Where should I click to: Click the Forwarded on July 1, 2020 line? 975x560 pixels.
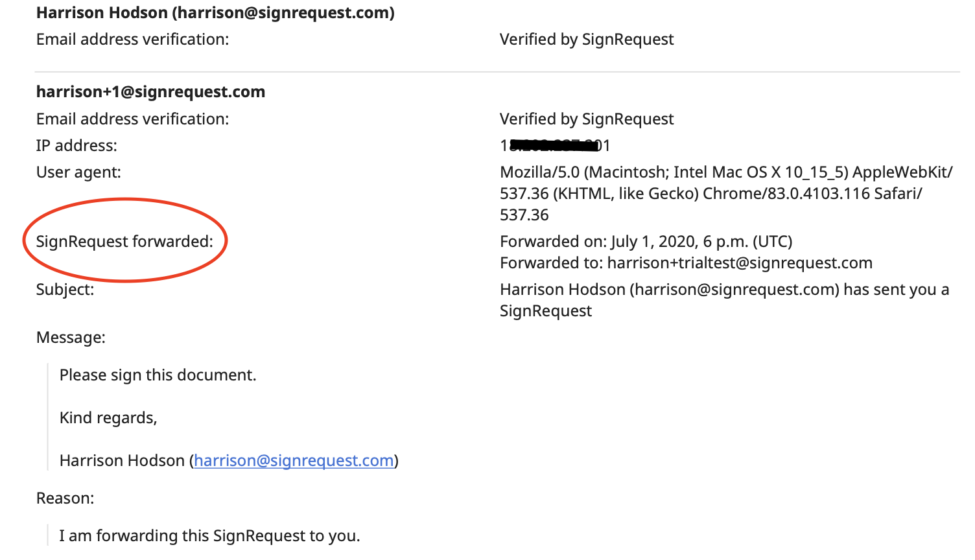pyautogui.click(x=646, y=242)
